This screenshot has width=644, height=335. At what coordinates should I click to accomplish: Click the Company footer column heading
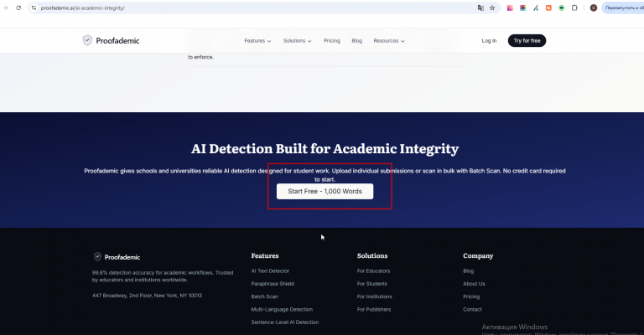pyautogui.click(x=478, y=256)
